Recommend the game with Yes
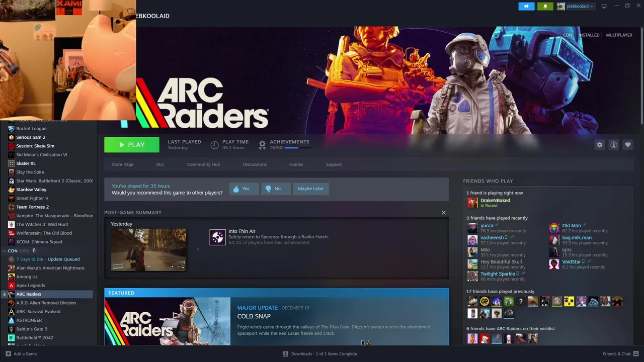The image size is (644, 362). [244, 189]
